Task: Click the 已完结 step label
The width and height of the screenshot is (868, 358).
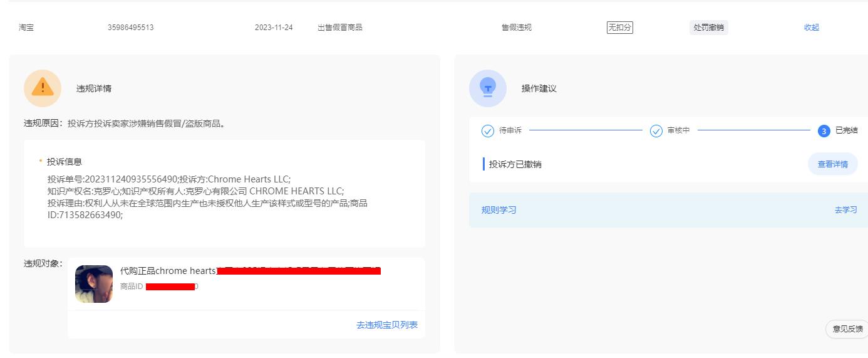Action: (x=847, y=130)
